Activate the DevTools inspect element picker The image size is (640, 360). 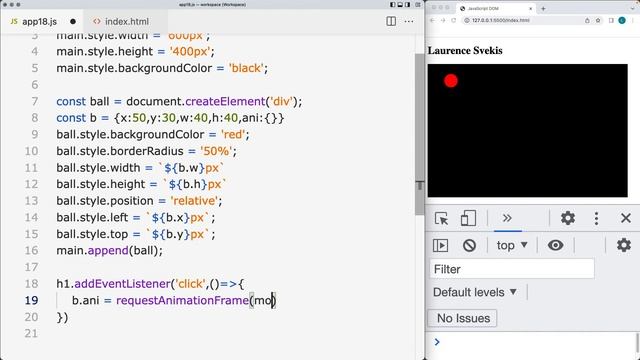pos(441,218)
